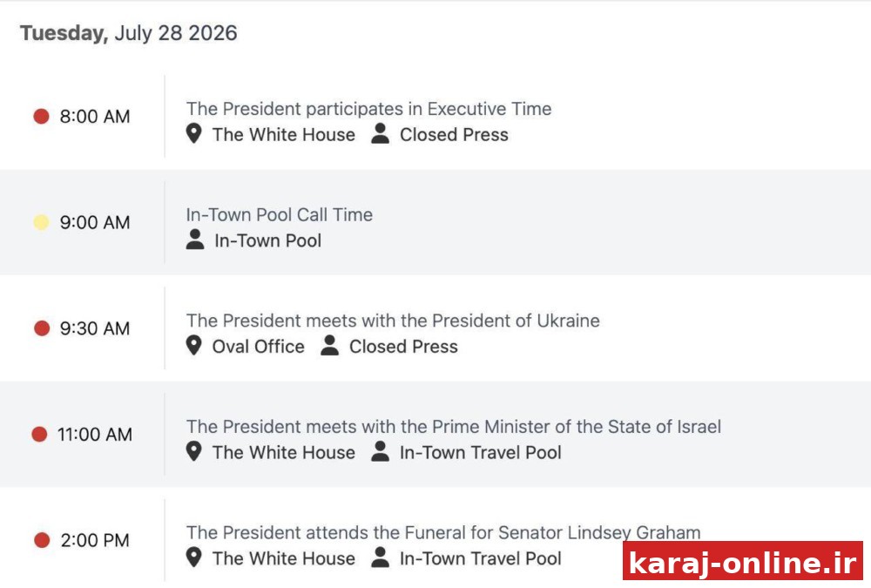This screenshot has width=871, height=588.
Task: Open the Funeral for Senator Lindsey Graham entry
Action: [x=443, y=532]
